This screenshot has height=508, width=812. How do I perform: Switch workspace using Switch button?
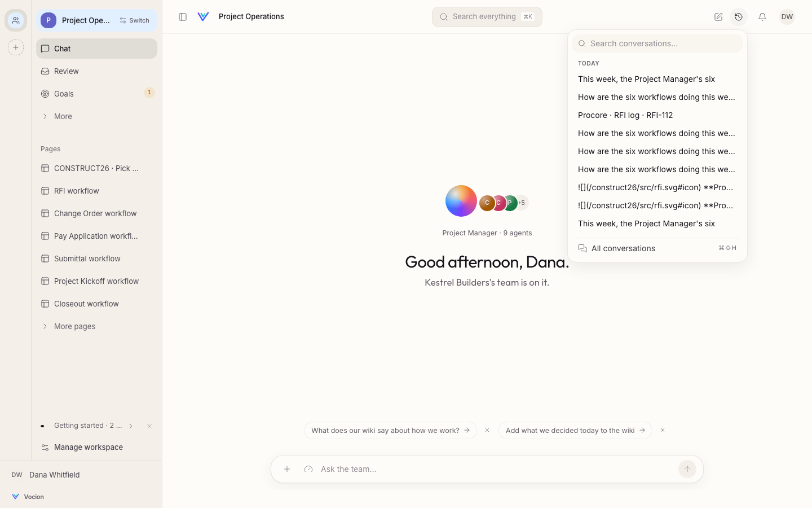point(135,20)
